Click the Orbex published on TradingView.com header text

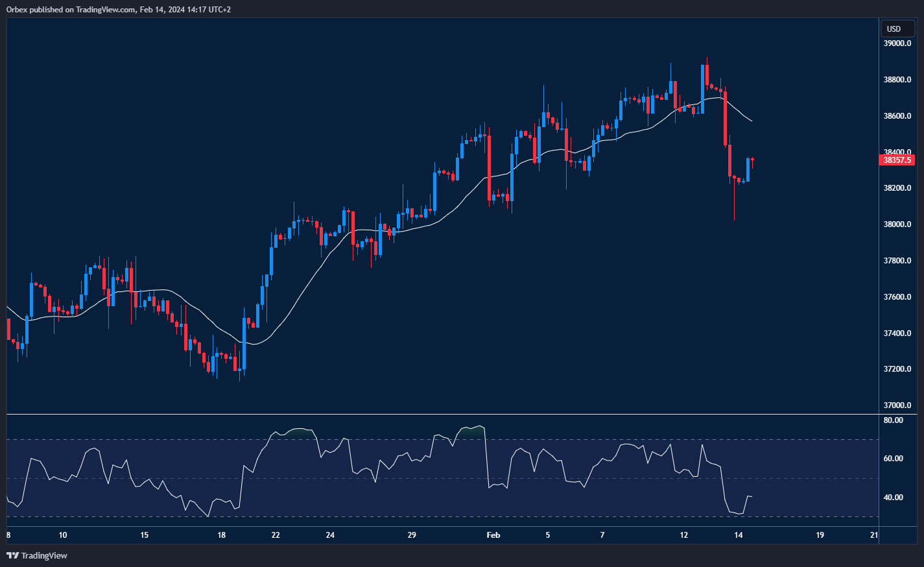pos(118,10)
